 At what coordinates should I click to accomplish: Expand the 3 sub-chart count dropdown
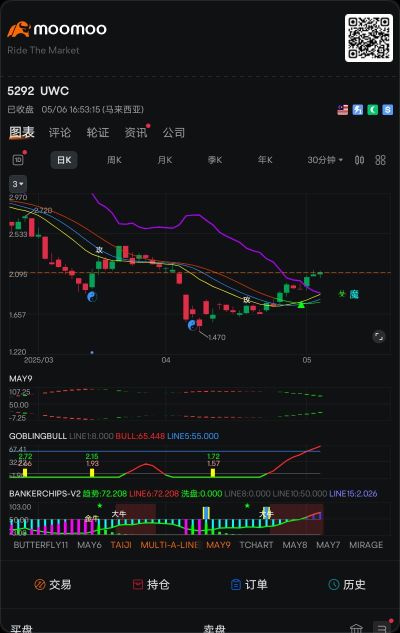pyautogui.click(x=18, y=184)
